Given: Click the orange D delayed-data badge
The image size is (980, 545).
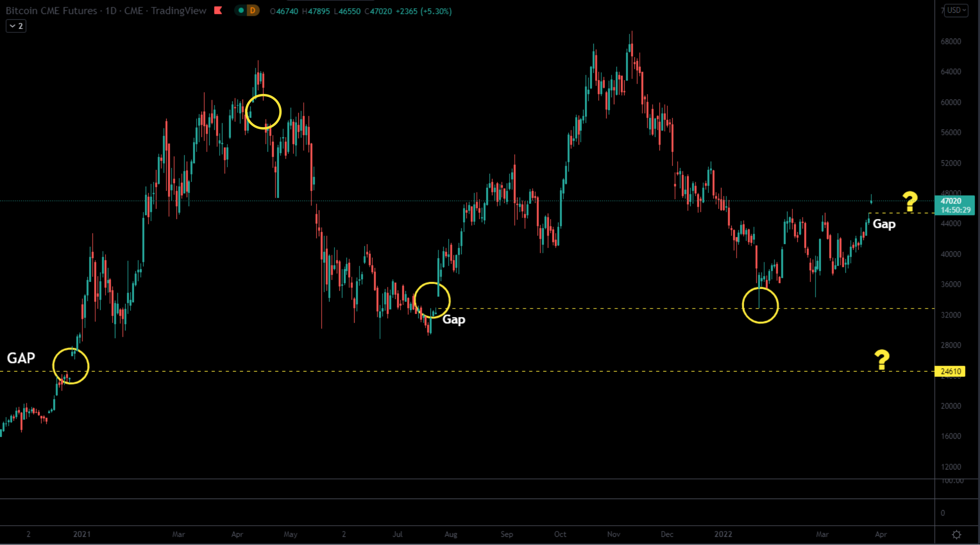Looking at the screenshot, I should click(252, 11).
